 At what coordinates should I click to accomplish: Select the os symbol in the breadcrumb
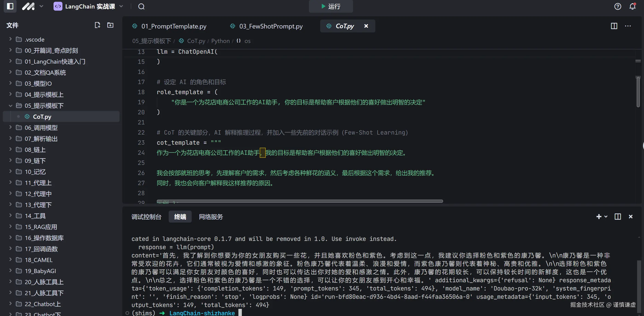pos(247,41)
